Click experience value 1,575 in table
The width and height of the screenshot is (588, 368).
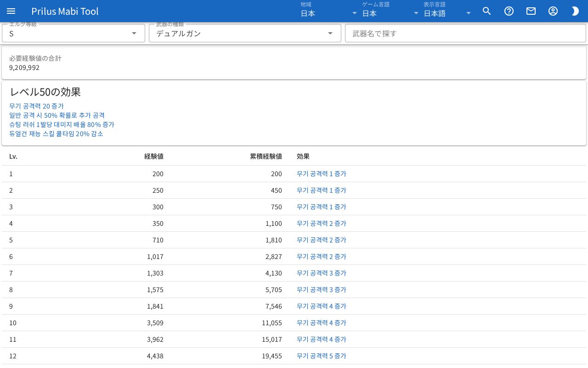coord(155,290)
